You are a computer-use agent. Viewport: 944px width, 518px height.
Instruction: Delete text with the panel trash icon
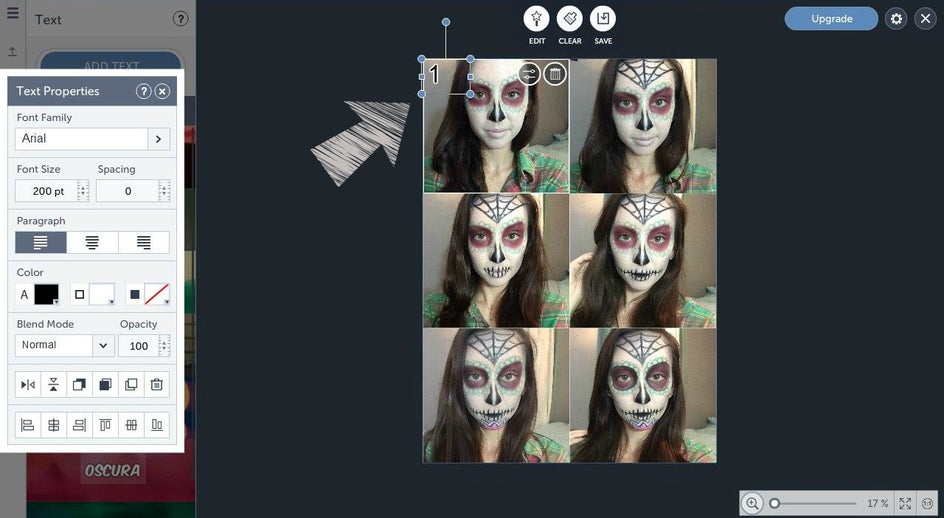tap(157, 385)
